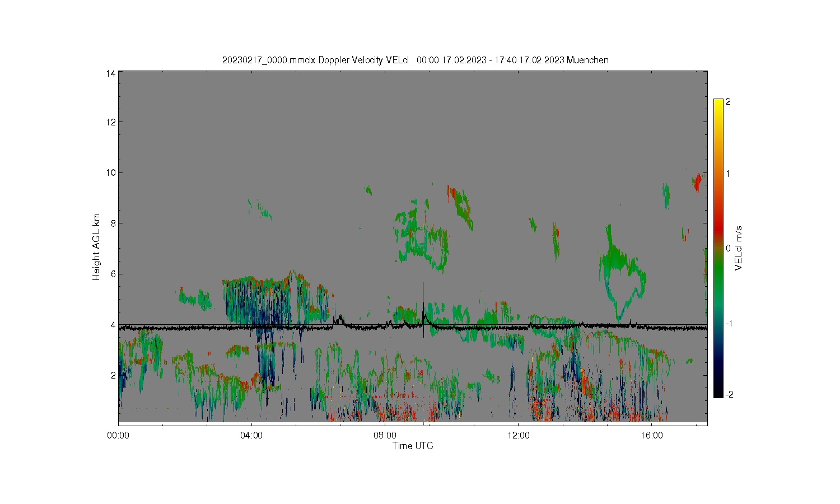840x504 pixels.
Task: Click the height axis tick label 14
Action: 111,73
